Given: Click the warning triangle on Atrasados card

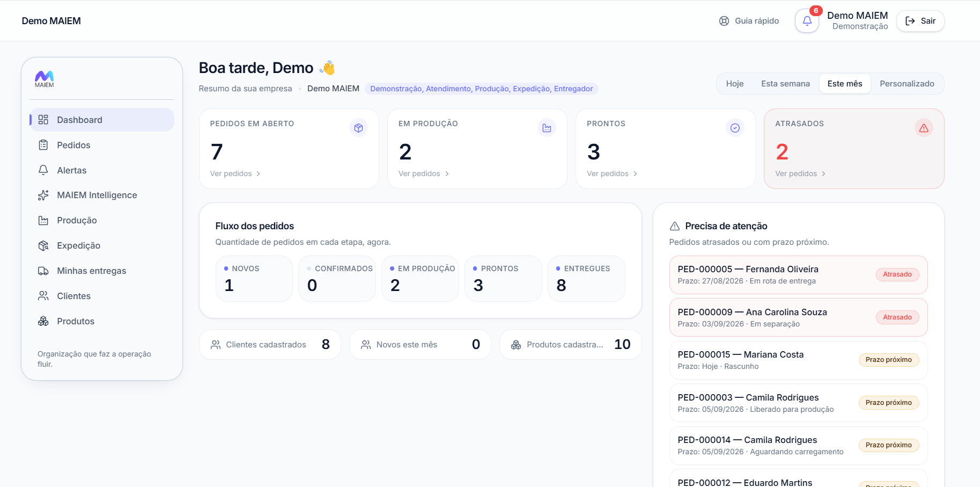Looking at the screenshot, I should (x=924, y=128).
